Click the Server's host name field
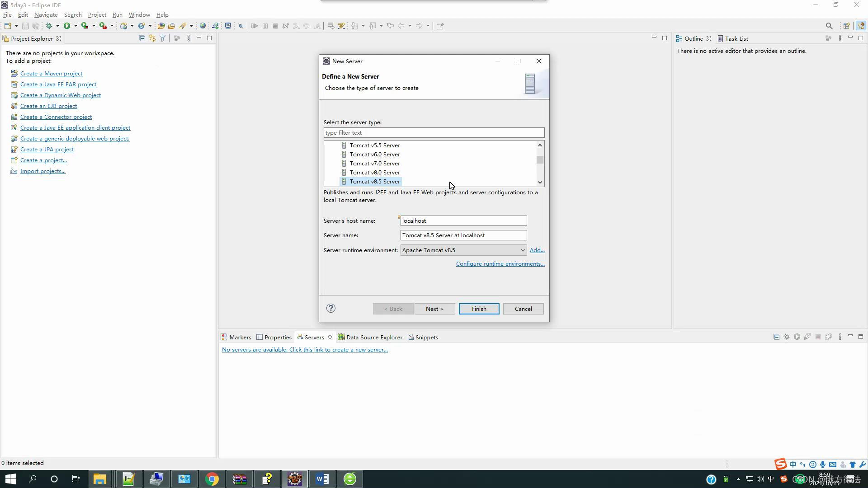This screenshot has height=488, width=868. point(463,221)
